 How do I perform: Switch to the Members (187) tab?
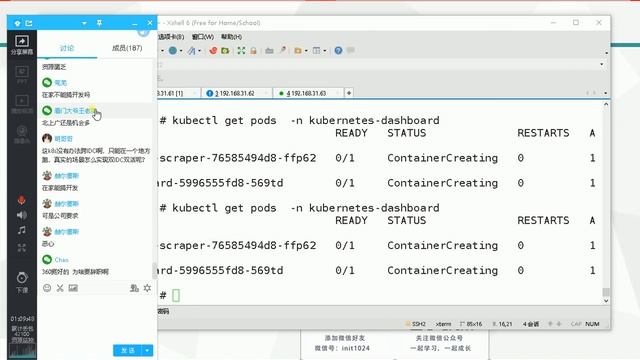click(127, 48)
